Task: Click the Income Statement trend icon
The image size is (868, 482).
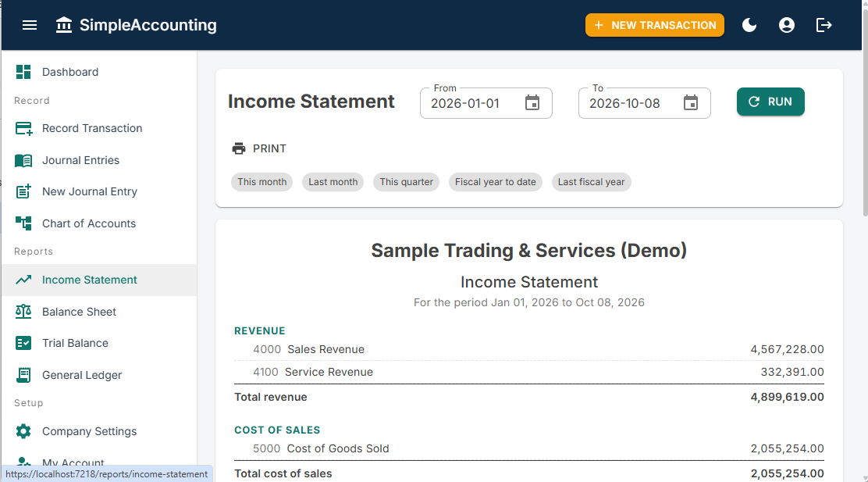Action: 23,280
